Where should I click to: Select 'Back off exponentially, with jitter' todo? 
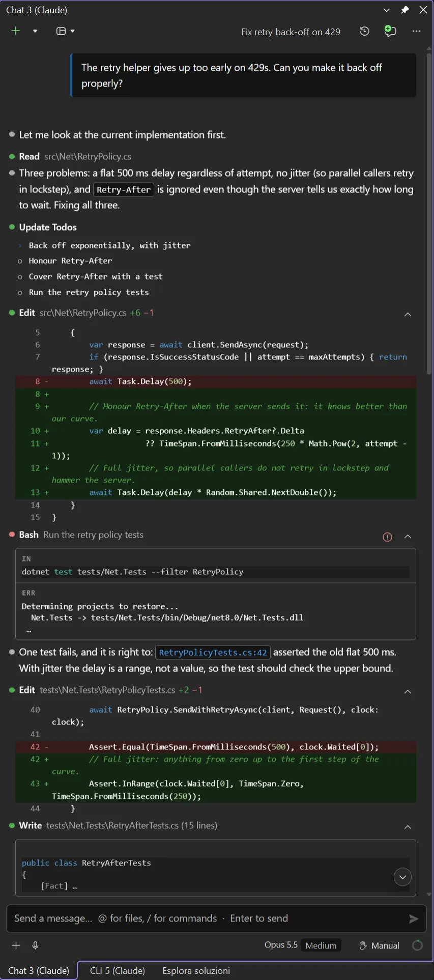[110, 245]
